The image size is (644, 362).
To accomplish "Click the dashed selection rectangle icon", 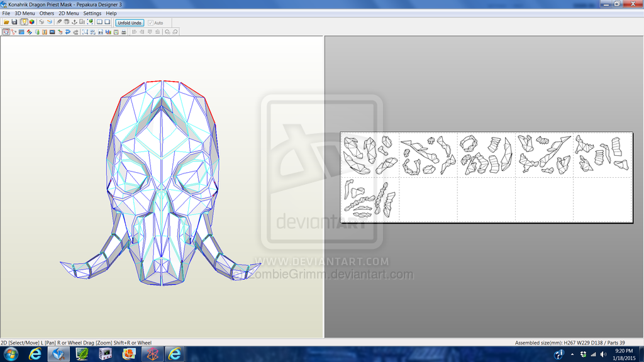I will coord(85,32).
